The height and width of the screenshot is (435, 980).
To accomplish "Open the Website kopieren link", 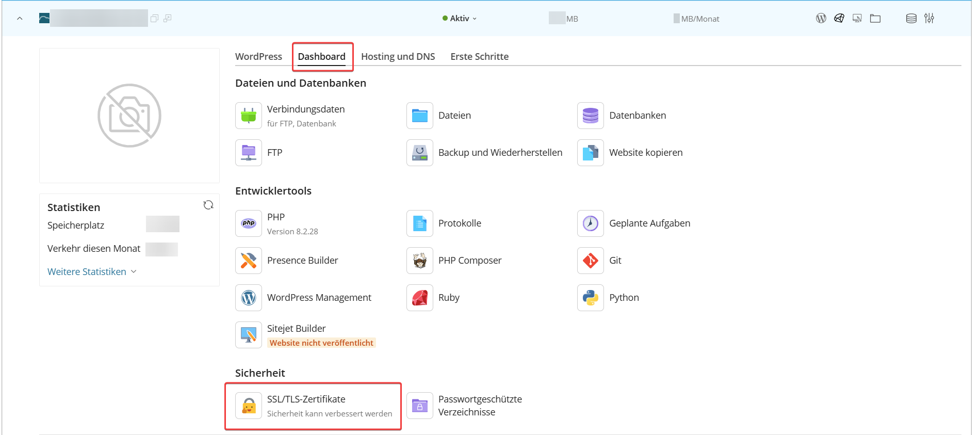I will (x=646, y=153).
